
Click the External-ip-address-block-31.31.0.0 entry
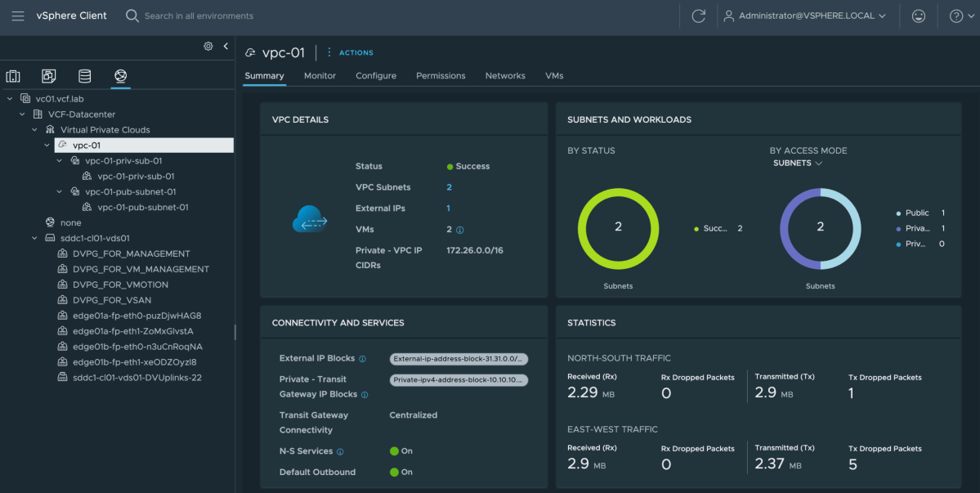[459, 358]
